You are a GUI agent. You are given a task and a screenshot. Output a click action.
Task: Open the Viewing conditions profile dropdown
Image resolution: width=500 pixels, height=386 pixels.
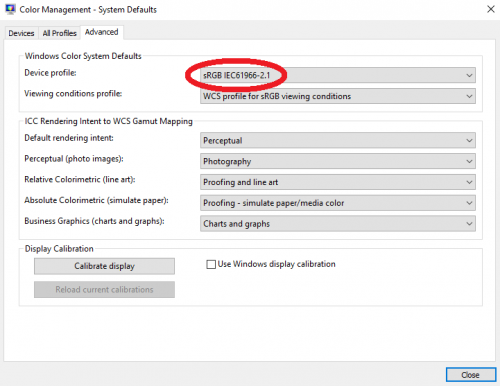(x=338, y=96)
